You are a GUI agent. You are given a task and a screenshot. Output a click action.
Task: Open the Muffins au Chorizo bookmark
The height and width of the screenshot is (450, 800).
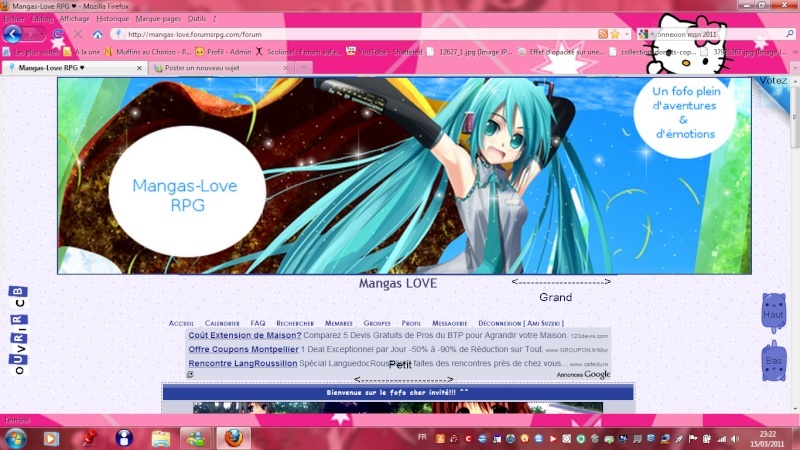(148, 52)
